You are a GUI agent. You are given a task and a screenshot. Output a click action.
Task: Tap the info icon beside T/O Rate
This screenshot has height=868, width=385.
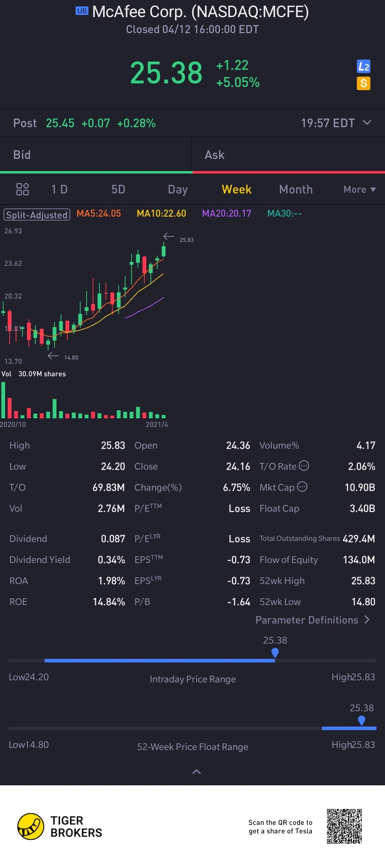coord(304,466)
